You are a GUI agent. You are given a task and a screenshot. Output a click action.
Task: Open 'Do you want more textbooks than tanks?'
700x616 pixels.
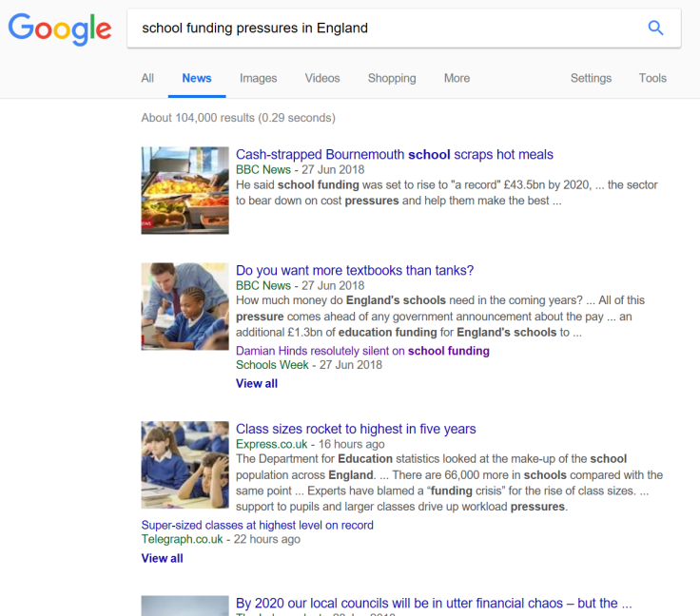click(x=355, y=270)
